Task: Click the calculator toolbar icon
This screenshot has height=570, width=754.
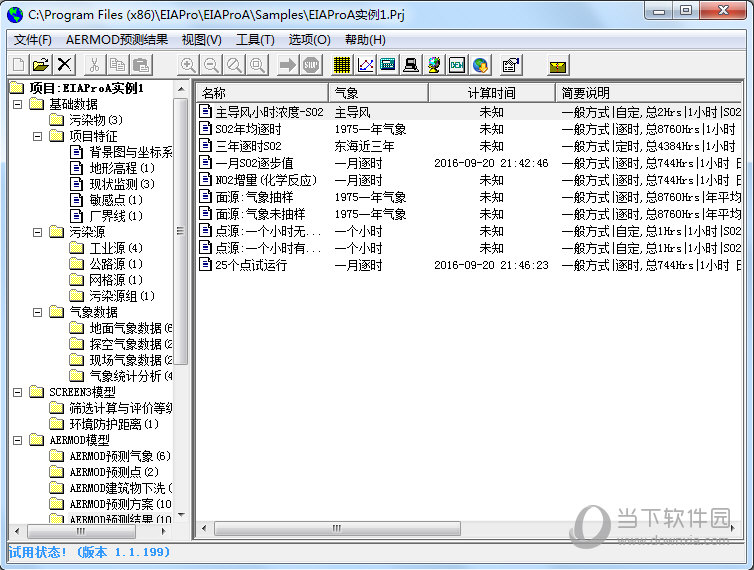Action: (x=388, y=65)
